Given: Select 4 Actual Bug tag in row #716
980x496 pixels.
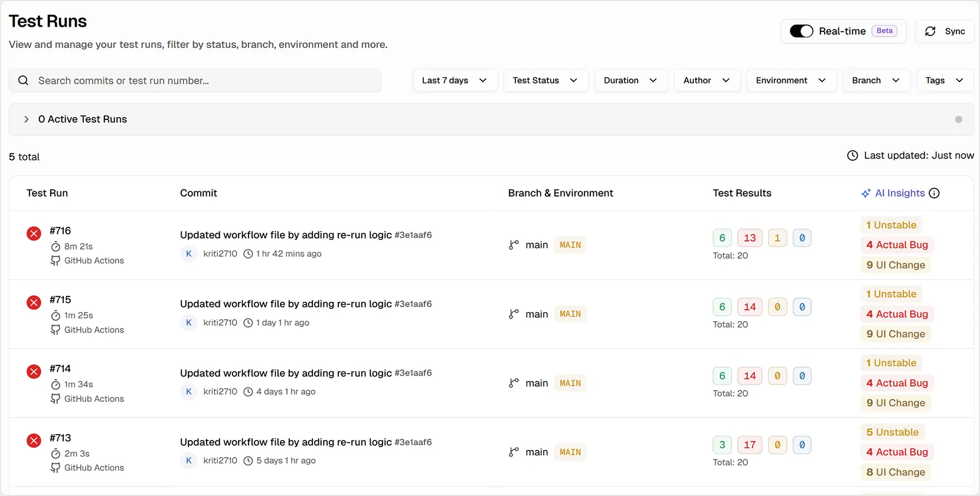Looking at the screenshot, I should (x=897, y=244).
